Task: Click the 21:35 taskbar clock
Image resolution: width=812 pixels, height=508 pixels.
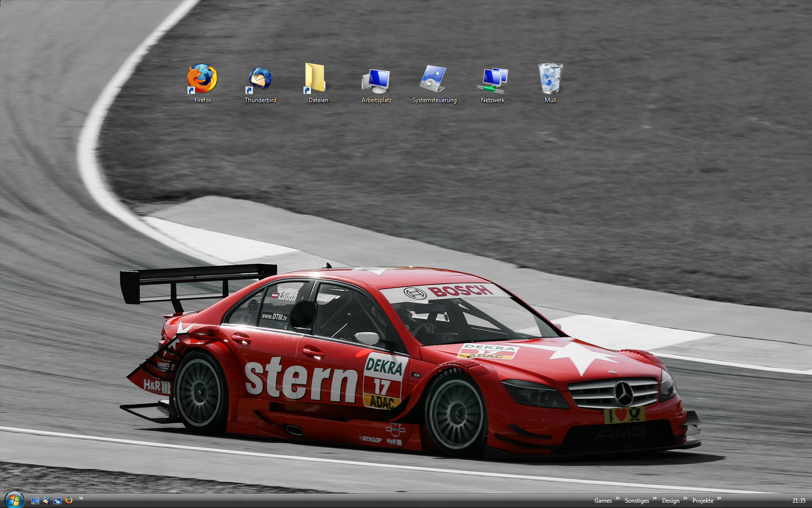Action: tap(799, 501)
